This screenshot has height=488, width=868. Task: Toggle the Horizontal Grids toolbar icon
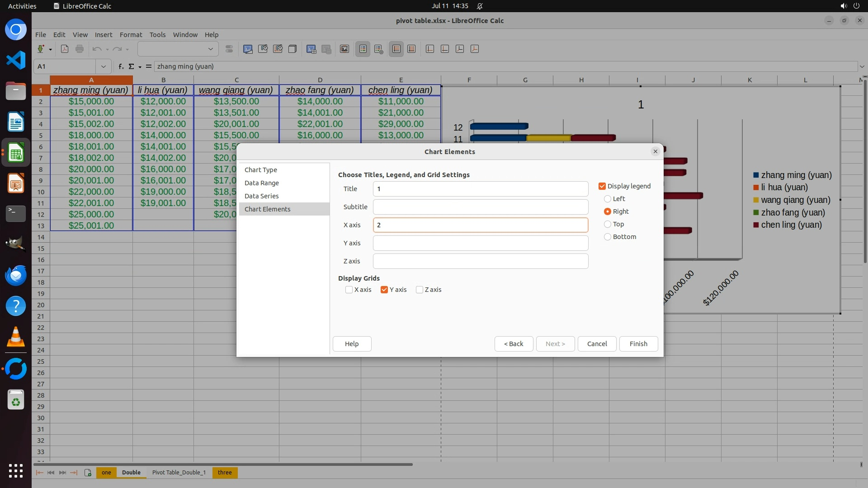tap(396, 49)
